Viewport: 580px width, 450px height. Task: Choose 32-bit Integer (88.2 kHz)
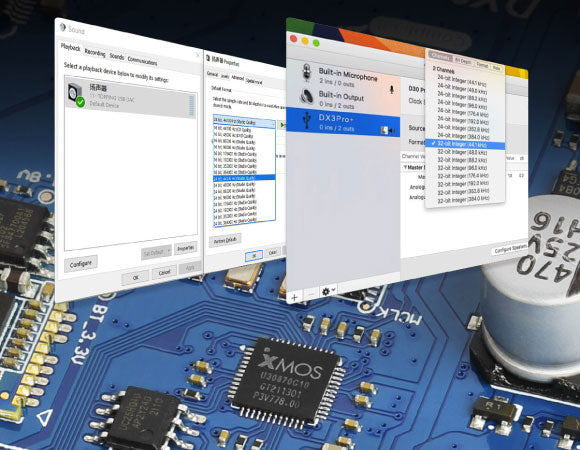click(462, 160)
